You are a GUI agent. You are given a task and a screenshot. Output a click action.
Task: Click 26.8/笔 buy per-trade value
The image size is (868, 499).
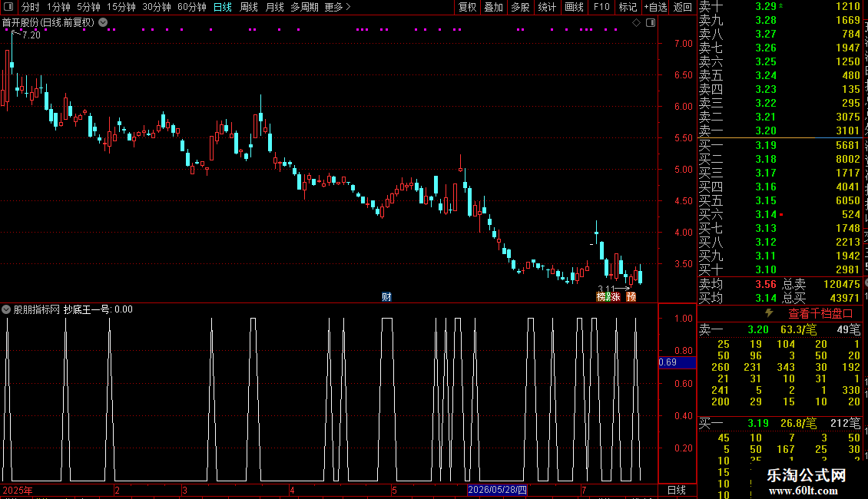tap(798, 423)
